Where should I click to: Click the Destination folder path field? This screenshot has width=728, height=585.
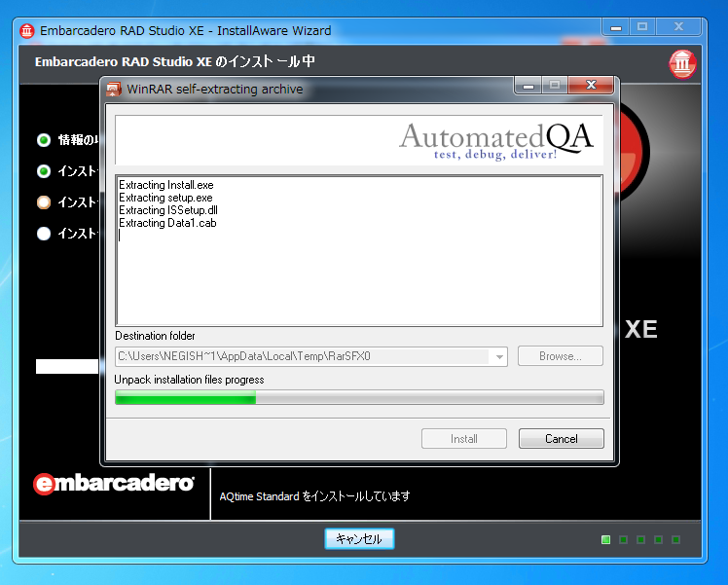coord(311,356)
